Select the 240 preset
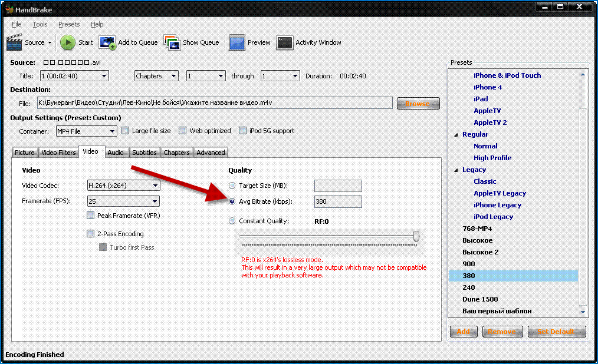The image size is (598, 364). point(469,288)
